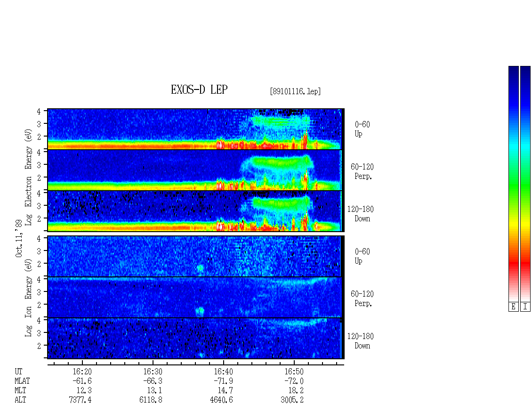Click the 120-180 Down label beside ion panel
This screenshot has width=532, height=412.
360,341
